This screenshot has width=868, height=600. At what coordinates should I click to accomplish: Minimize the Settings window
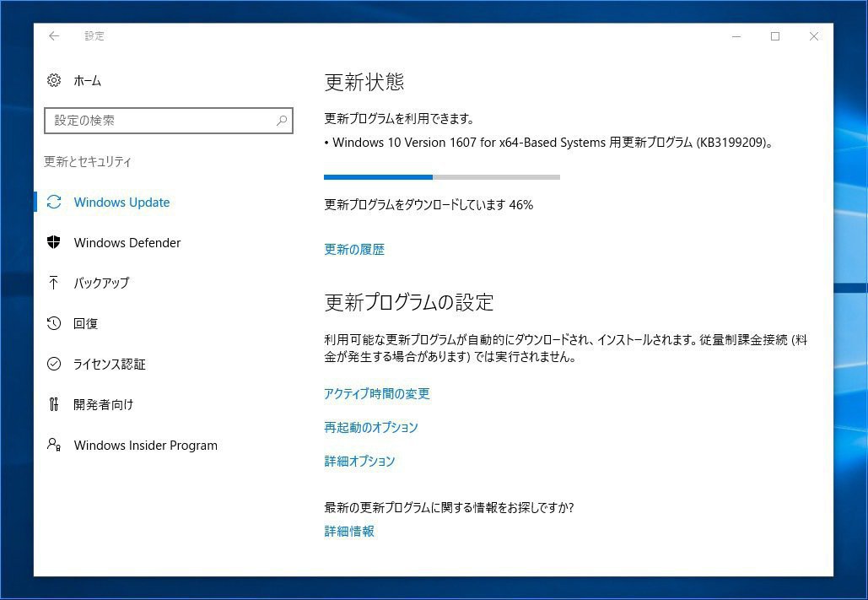point(736,36)
